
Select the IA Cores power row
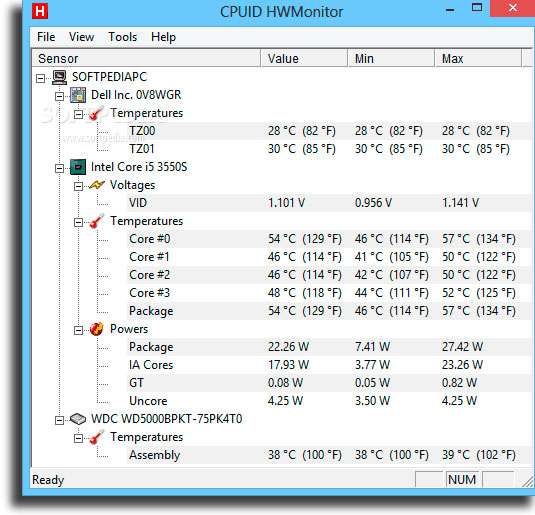tap(329, 365)
